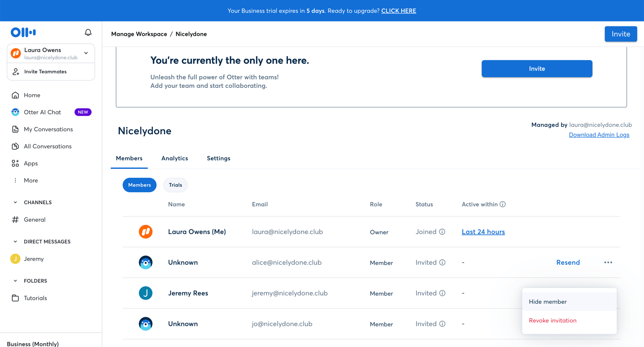The width and height of the screenshot is (644, 347).
Task: Click info icon for jo's Invited status
Action: coord(442,324)
